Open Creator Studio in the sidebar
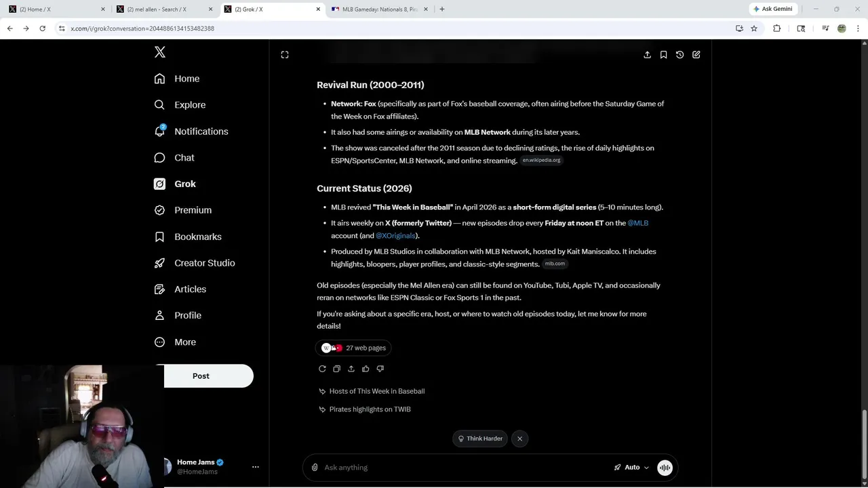868x488 pixels. 195,263
